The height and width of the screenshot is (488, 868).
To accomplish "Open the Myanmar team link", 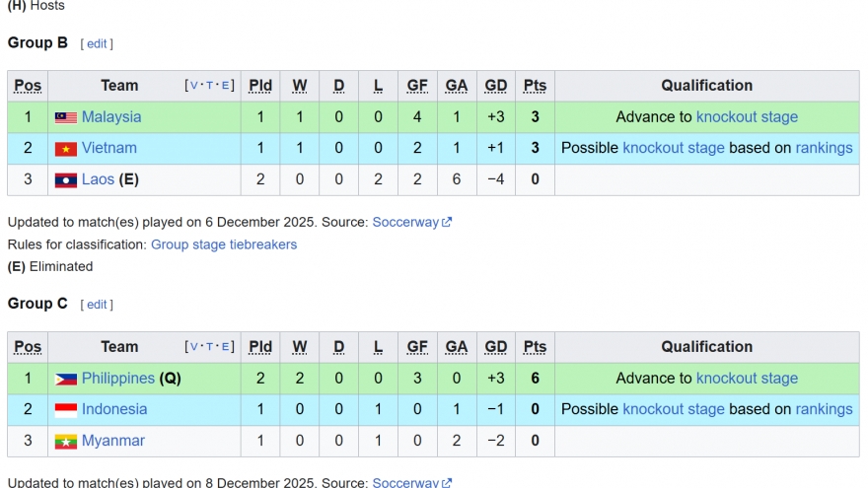I will tap(113, 442).
